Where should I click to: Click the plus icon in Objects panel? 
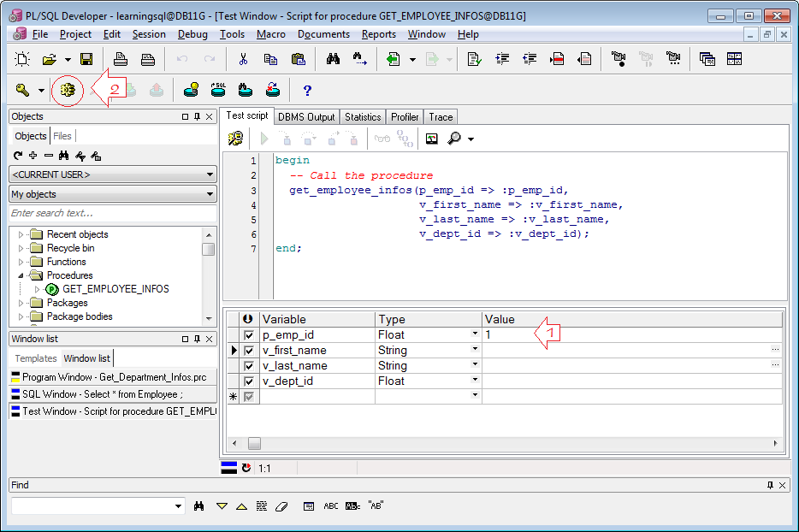coord(33,156)
